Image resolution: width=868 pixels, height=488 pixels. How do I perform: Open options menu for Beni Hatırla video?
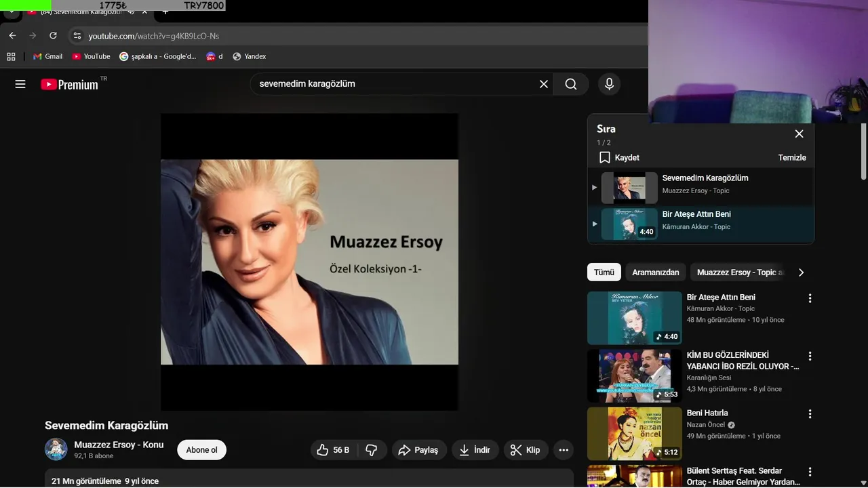(810, 413)
